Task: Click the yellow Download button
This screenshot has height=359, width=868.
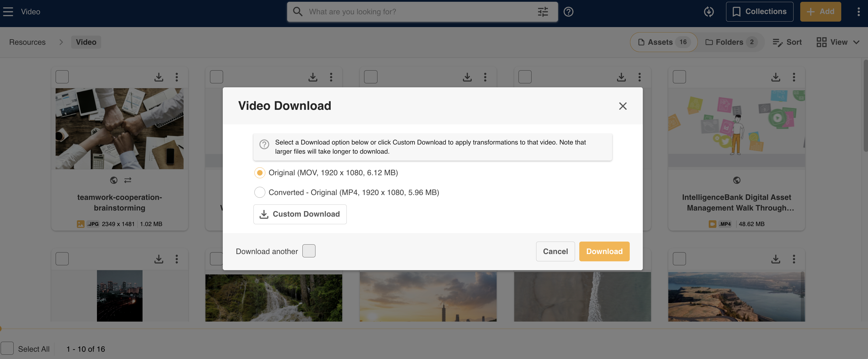Action: point(604,251)
